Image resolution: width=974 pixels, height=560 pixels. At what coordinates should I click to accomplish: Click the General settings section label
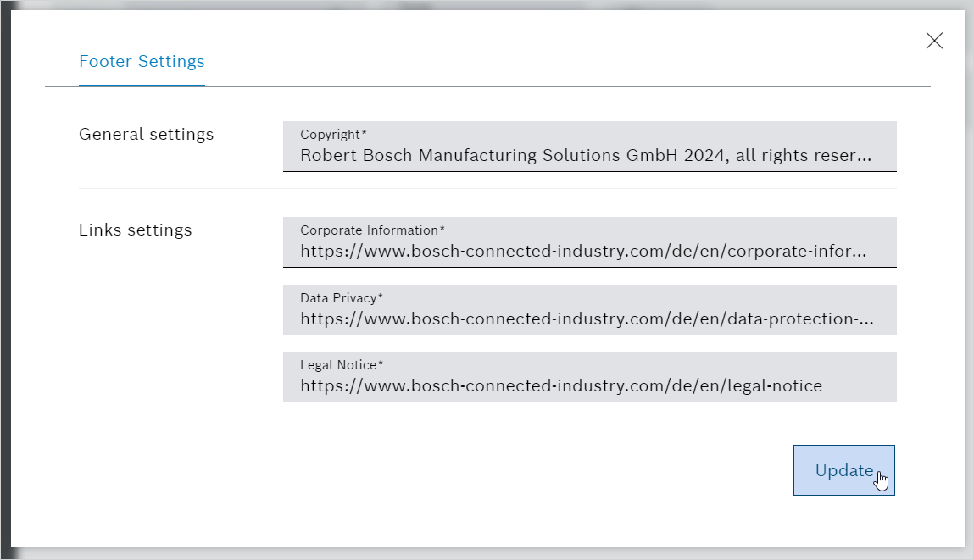146,135
